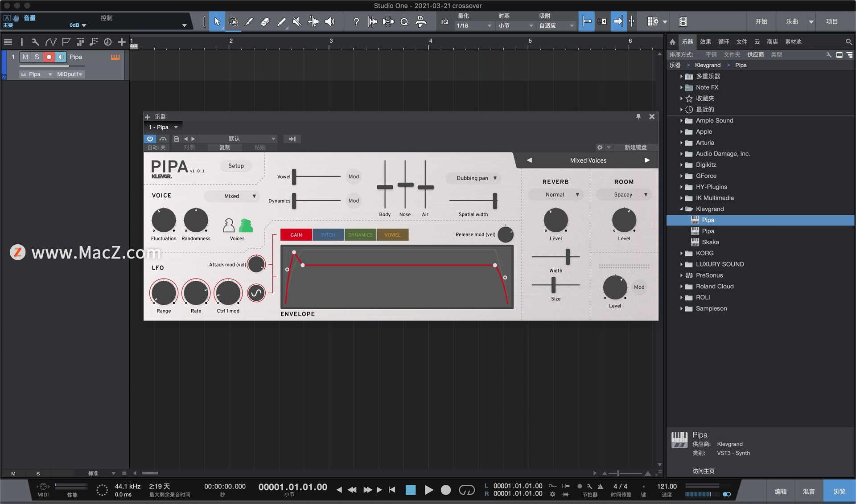Image resolution: width=856 pixels, height=504 pixels.
Task: Toggle the loop button in transport
Action: (x=467, y=490)
